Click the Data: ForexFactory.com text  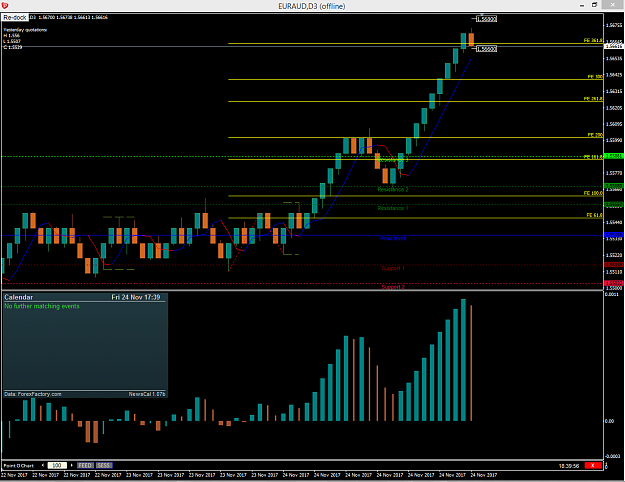click(33, 394)
